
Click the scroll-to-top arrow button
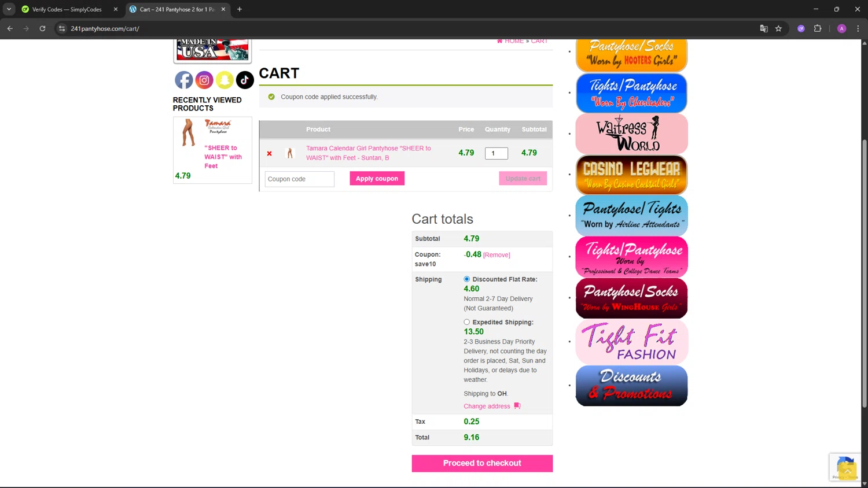pyautogui.click(x=847, y=471)
